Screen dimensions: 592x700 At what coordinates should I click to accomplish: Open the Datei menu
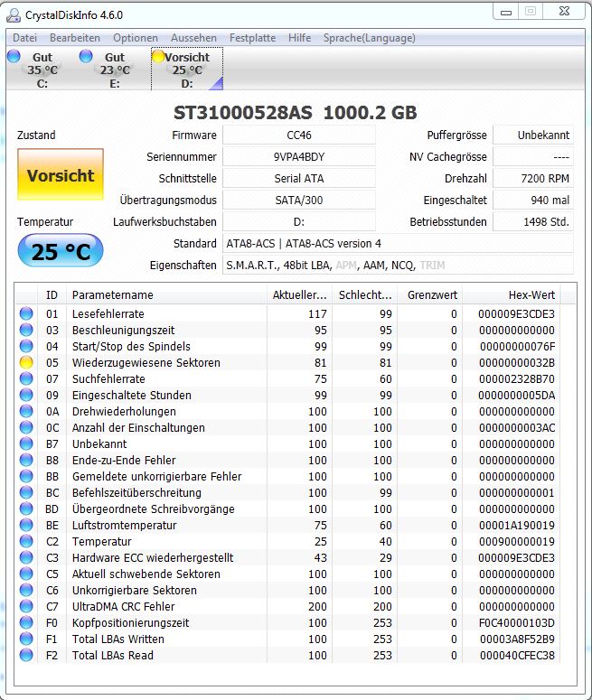point(24,38)
